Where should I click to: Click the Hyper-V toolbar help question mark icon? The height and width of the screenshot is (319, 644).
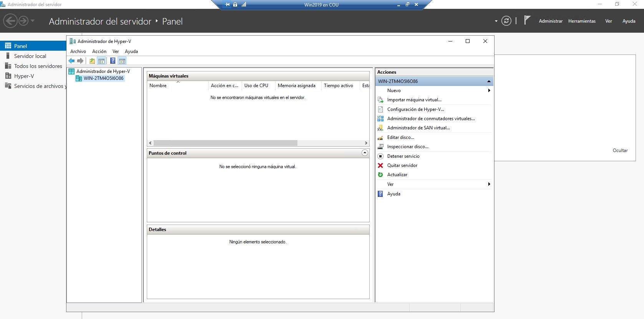coord(113,61)
